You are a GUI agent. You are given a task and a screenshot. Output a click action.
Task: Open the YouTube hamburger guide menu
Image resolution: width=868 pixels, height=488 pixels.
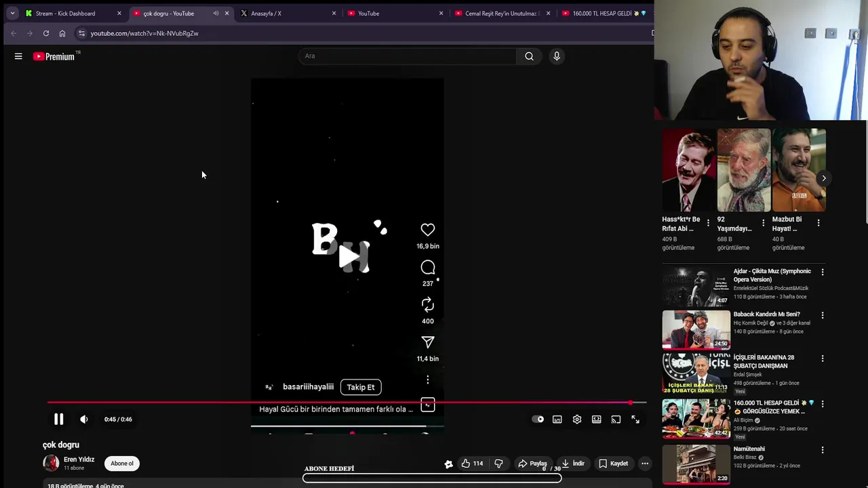click(x=18, y=56)
